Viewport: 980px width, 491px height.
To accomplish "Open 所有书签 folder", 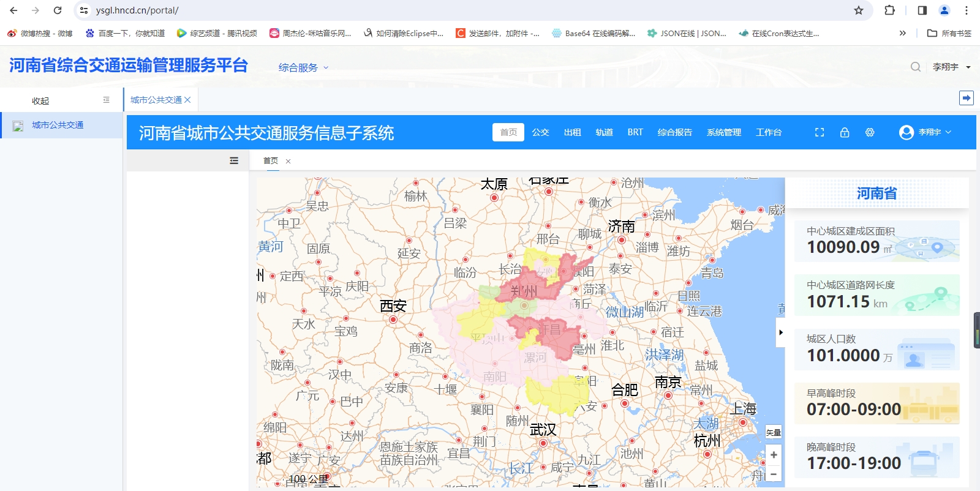I will 949,34.
